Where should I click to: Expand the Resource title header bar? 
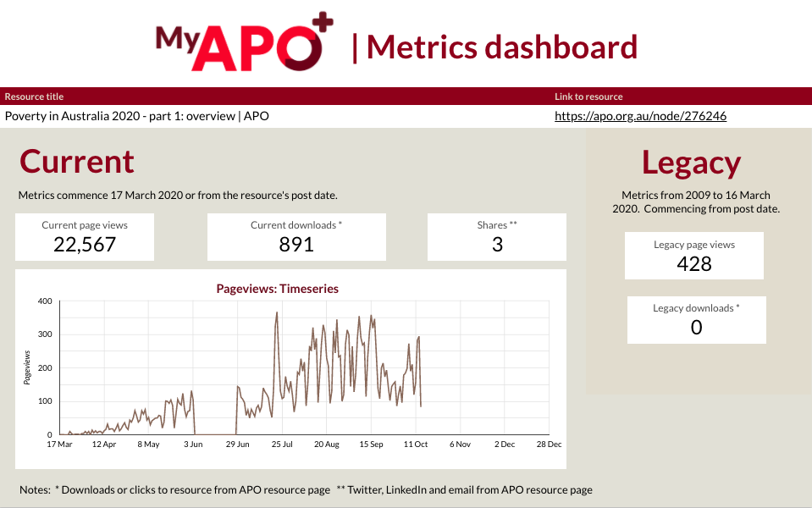tap(34, 96)
